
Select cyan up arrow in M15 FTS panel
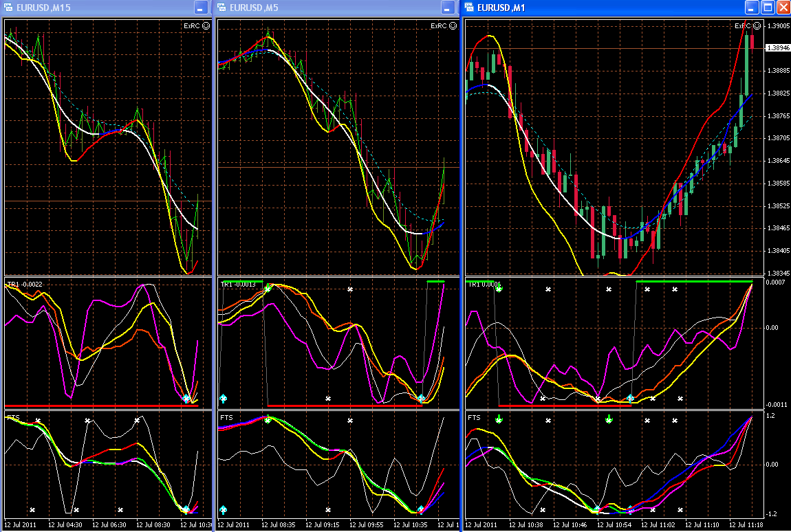[x=186, y=510]
